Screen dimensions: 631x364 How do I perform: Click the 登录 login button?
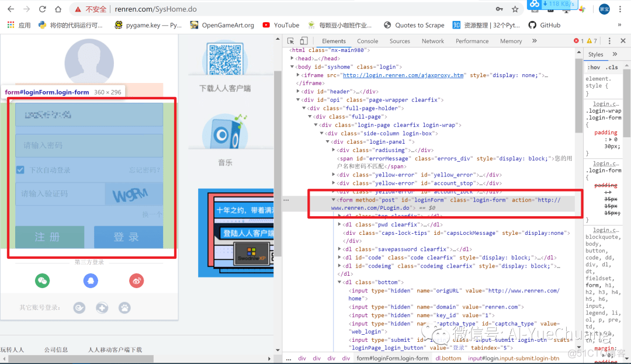[x=129, y=237]
